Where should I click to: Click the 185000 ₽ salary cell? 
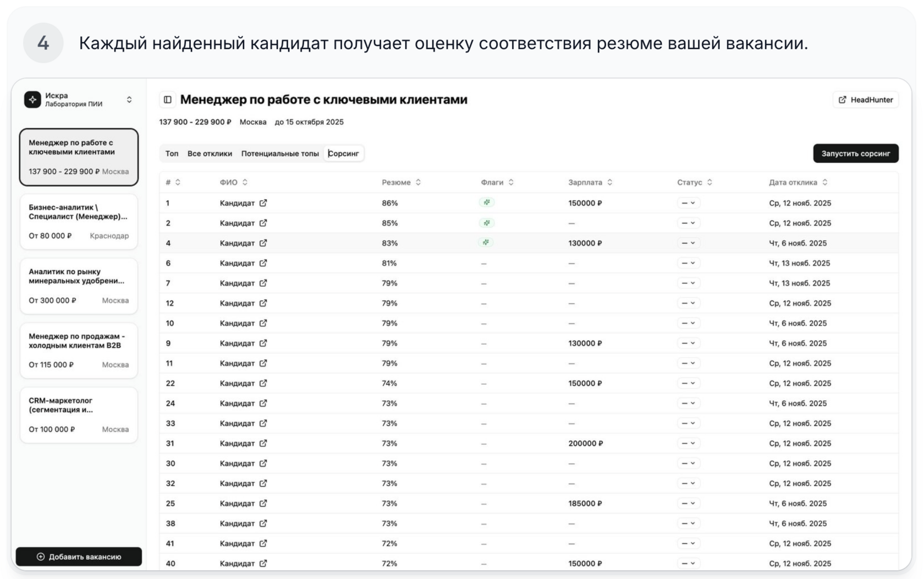click(585, 503)
